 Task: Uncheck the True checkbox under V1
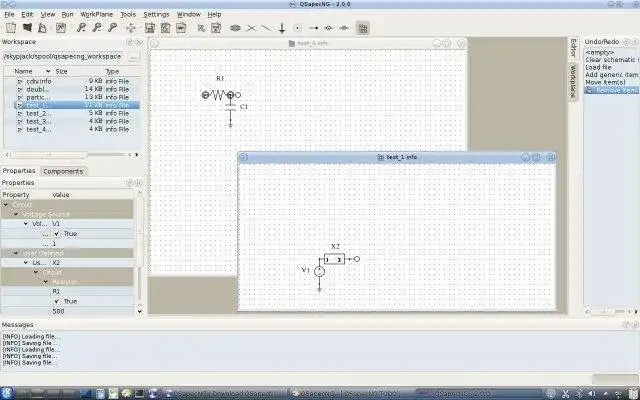57,234
